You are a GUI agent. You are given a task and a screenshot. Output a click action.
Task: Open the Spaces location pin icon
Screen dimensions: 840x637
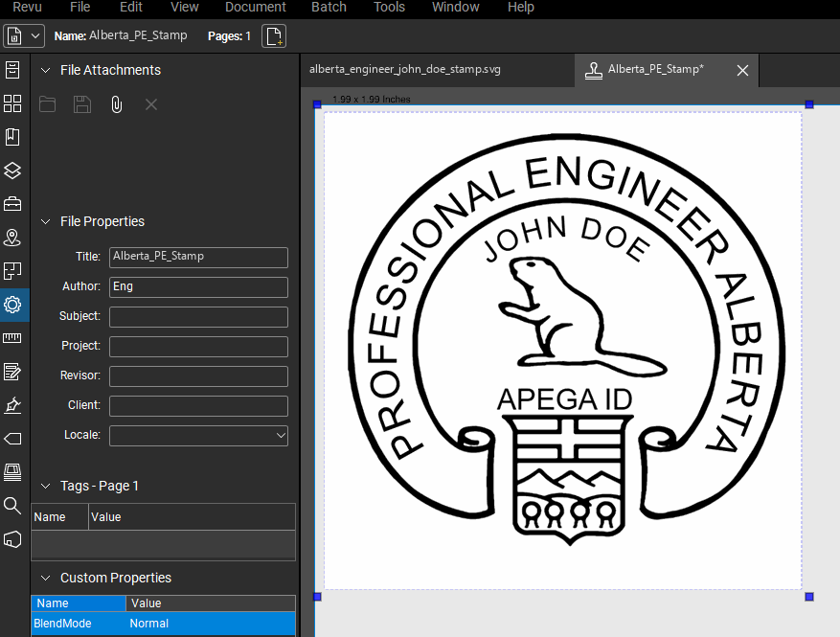(12, 238)
